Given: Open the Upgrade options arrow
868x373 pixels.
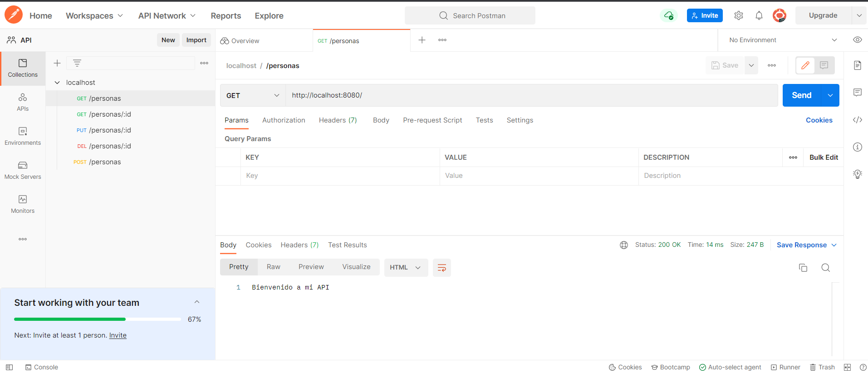Looking at the screenshot, I should pos(859,15).
